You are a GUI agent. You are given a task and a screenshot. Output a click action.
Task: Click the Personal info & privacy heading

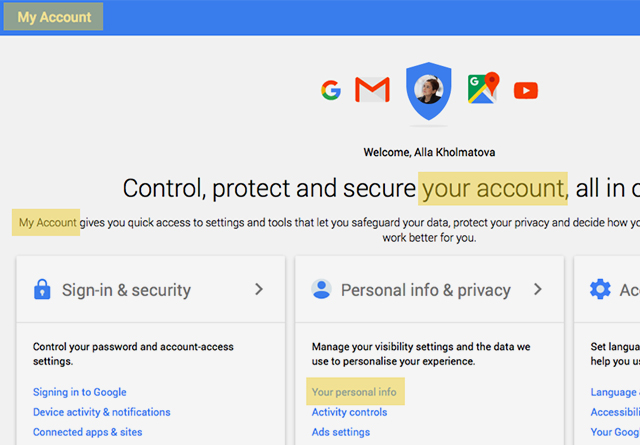click(426, 290)
